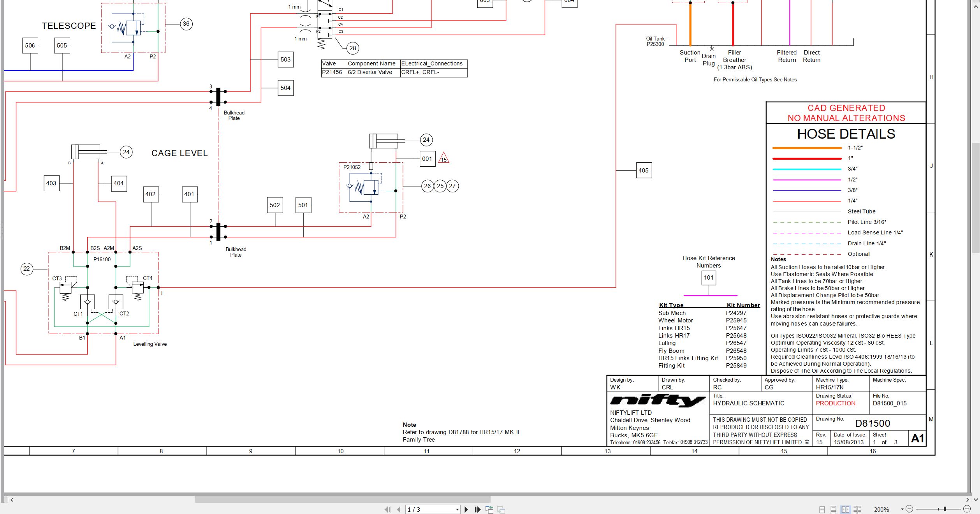
Task: Click the 6/2 Divertor Valve cell
Action: pyautogui.click(x=373, y=72)
